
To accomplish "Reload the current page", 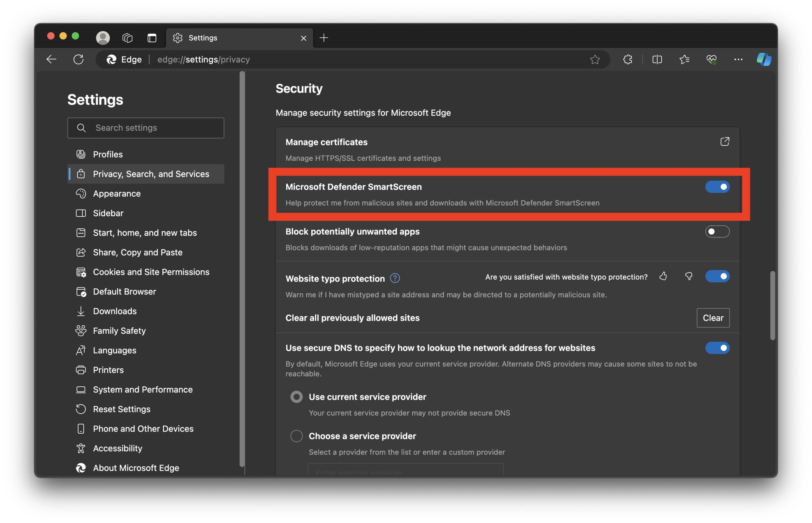I will 79,59.
